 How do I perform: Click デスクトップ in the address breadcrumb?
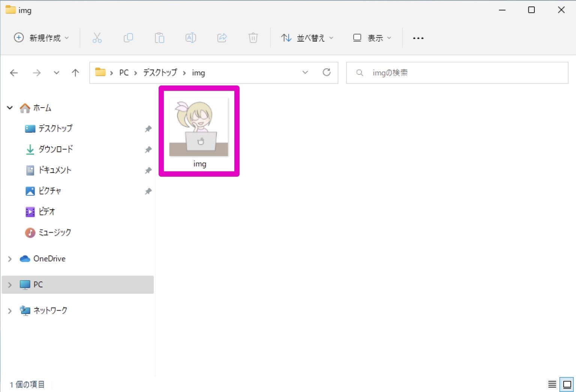tap(160, 73)
